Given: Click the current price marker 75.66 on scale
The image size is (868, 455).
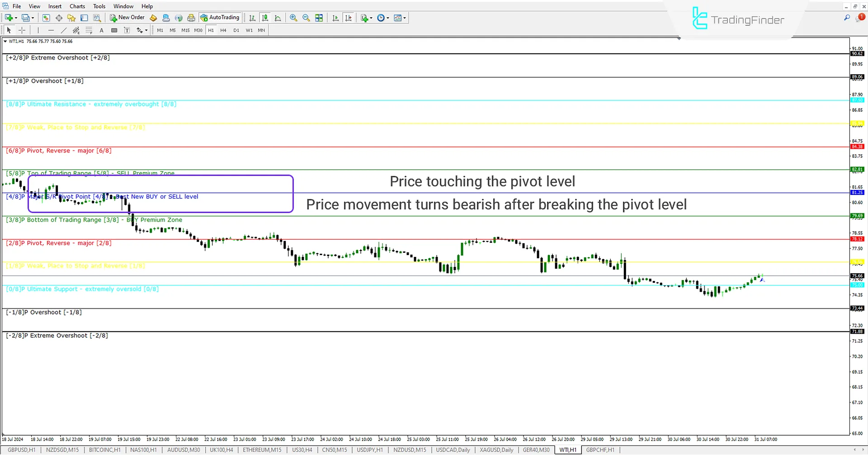Looking at the screenshot, I should 857,276.
